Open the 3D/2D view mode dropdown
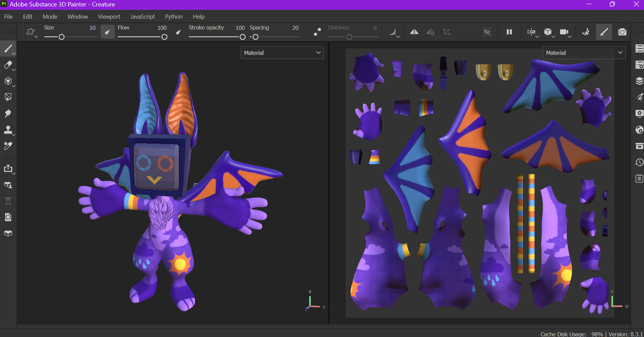This screenshot has height=337, width=644. pos(533,32)
